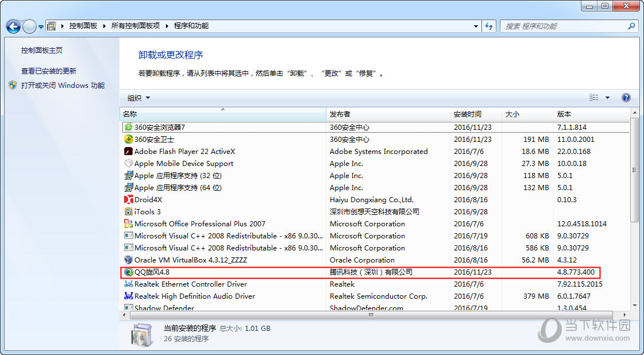Expand the arrow after 控制面板 breadcrumb
The width and height of the screenshot is (644, 355).
105,26
